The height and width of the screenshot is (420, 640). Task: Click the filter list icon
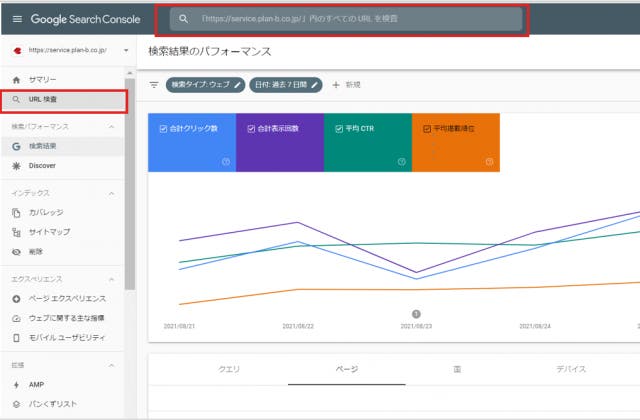[x=154, y=85]
